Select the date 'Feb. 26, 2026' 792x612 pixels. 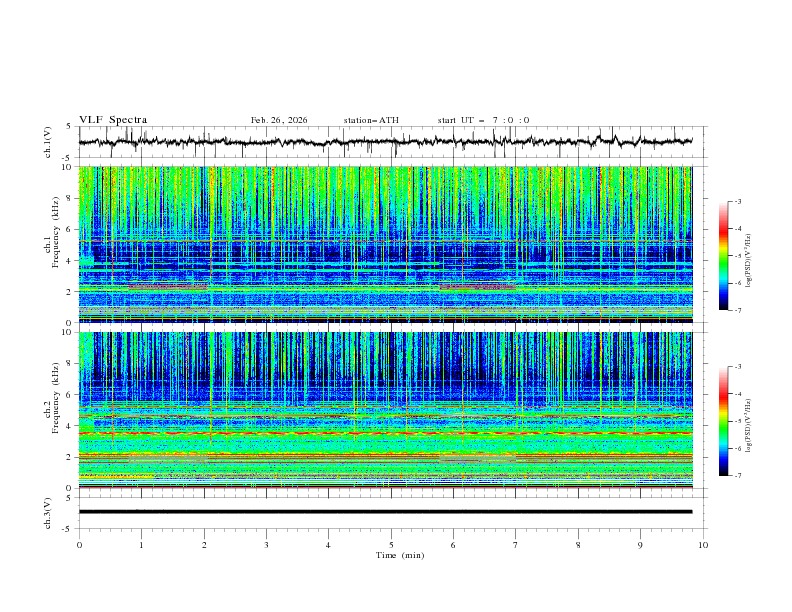coord(279,120)
